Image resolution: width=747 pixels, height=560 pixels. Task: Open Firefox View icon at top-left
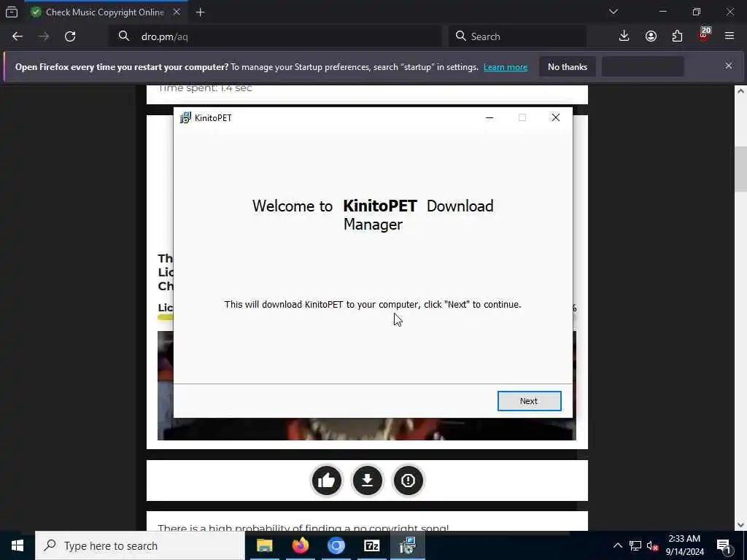(12, 12)
